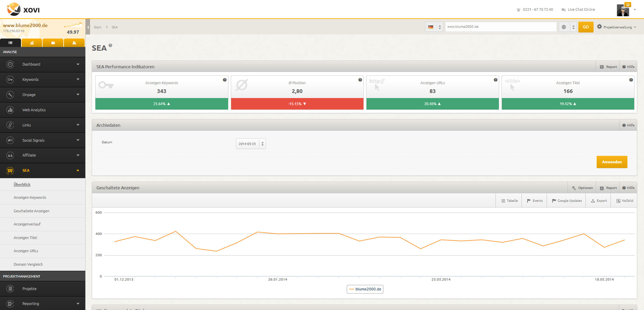The height and width of the screenshot is (310, 644).
Task: Export the chart data
Action: coord(599,201)
